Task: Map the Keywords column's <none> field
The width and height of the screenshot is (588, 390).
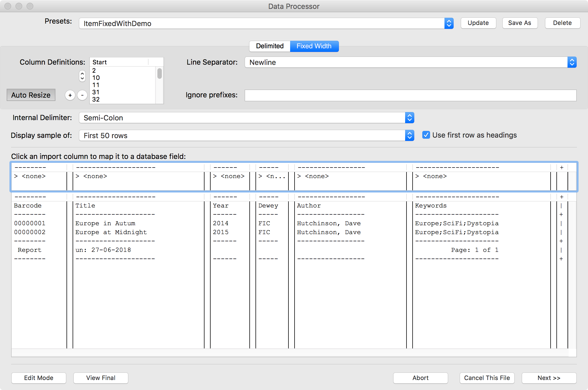Action: point(431,176)
